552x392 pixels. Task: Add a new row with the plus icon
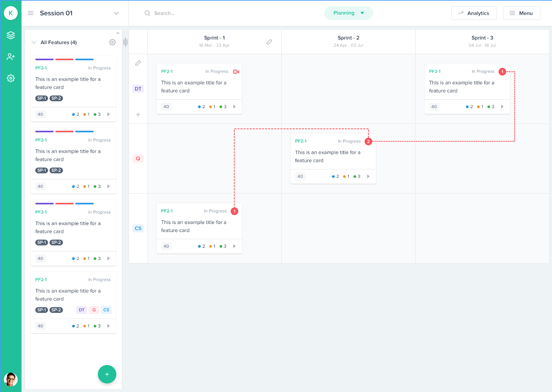pos(138,115)
